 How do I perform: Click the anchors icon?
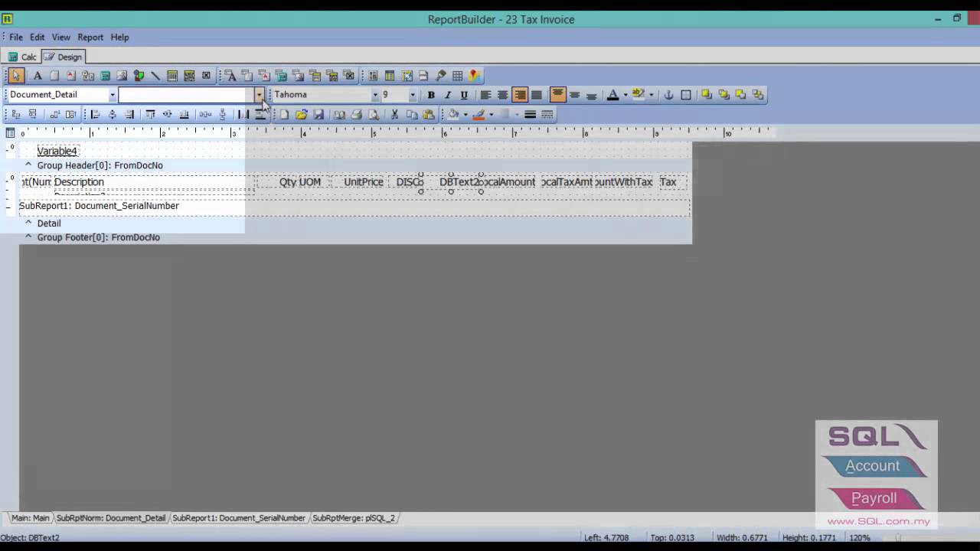click(668, 95)
